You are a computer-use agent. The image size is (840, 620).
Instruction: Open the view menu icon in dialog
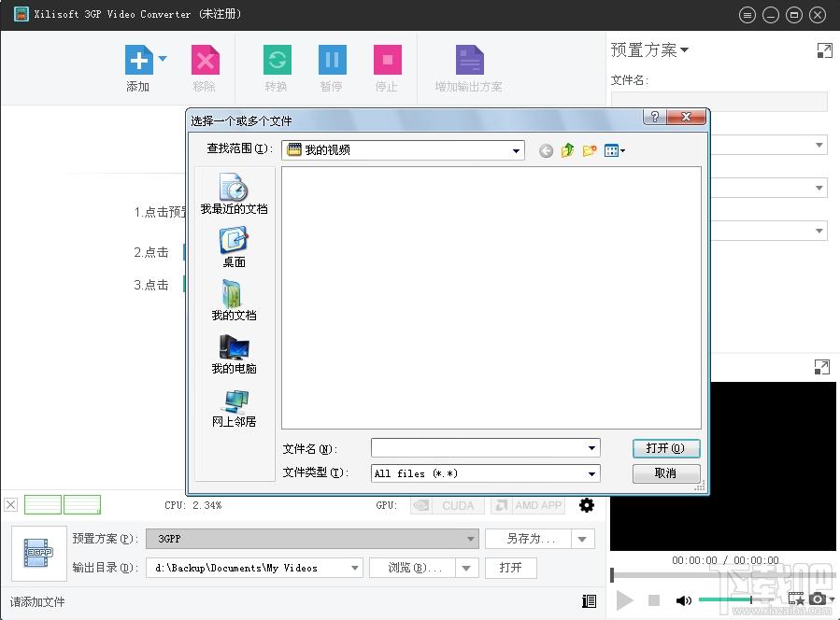click(615, 150)
